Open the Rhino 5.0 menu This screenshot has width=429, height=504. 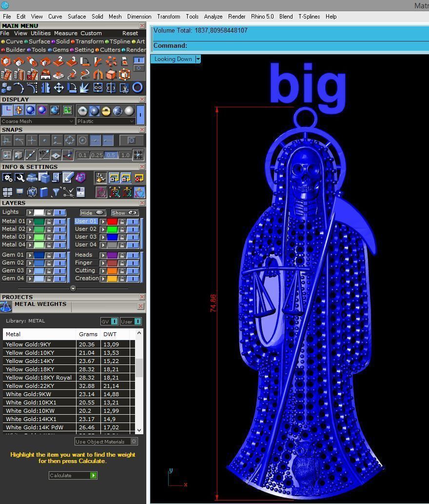(262, 17)
